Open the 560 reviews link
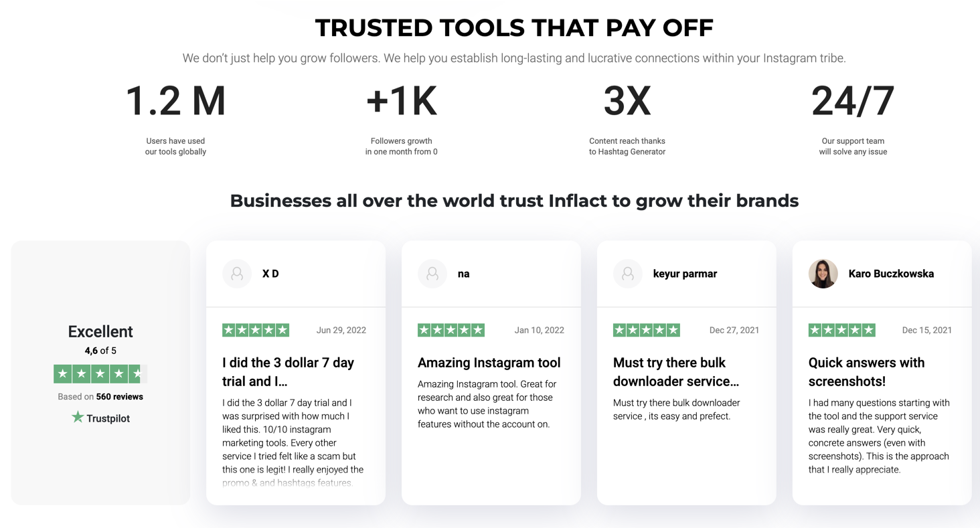 [x=119, y=396]
